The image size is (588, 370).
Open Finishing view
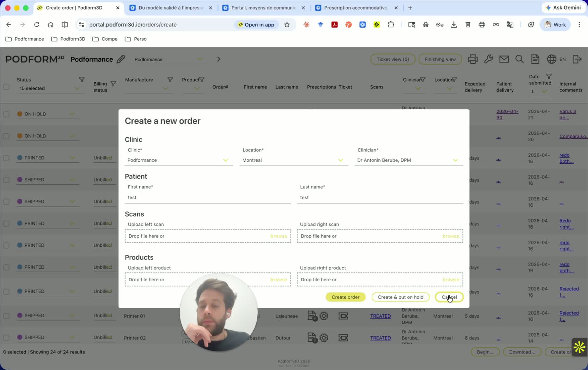(x=440, y=59)
